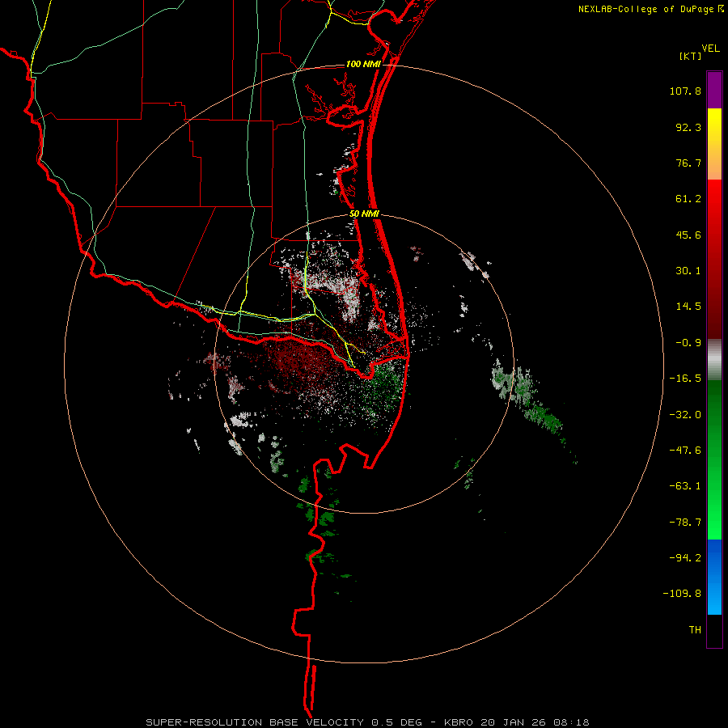Click the [KT] units label
This screenshot has width=728, height=728.
pyautogui.click(x=690, y=56)
